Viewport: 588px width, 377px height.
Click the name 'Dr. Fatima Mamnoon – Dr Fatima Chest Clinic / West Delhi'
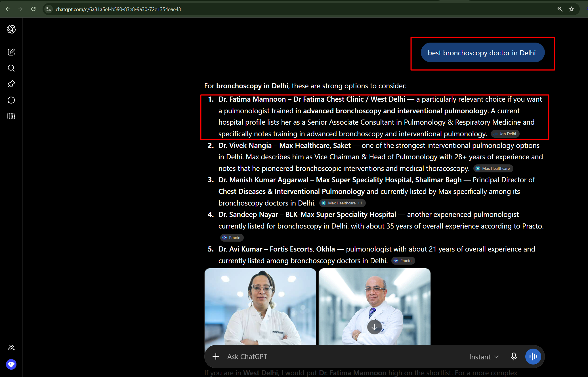(x=312, y=99)
